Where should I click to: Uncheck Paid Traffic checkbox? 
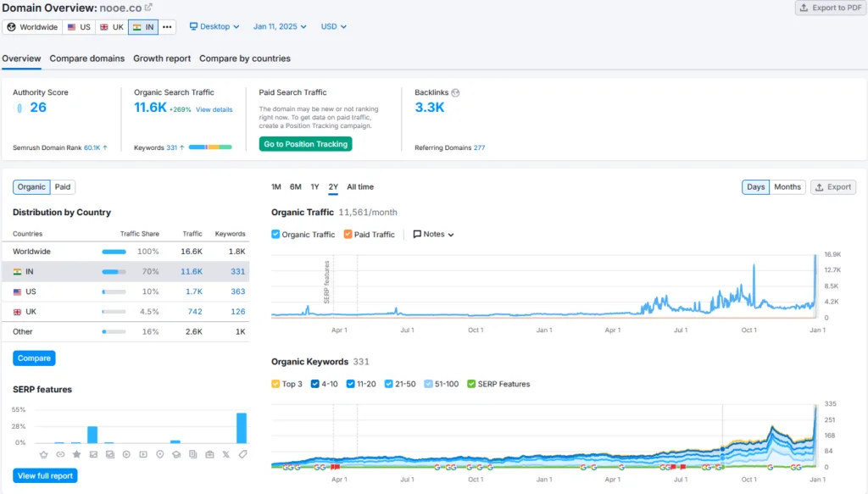point(348,234)
